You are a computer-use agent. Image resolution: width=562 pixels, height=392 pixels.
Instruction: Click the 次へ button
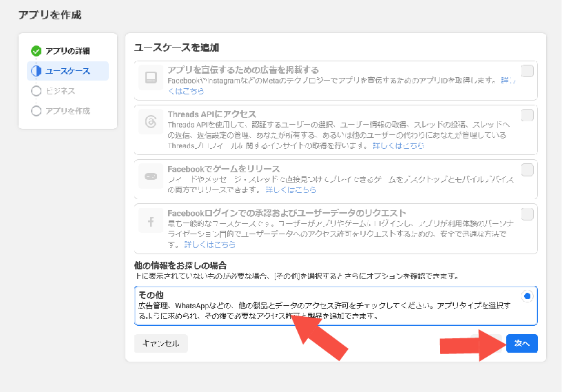[522, 344]
